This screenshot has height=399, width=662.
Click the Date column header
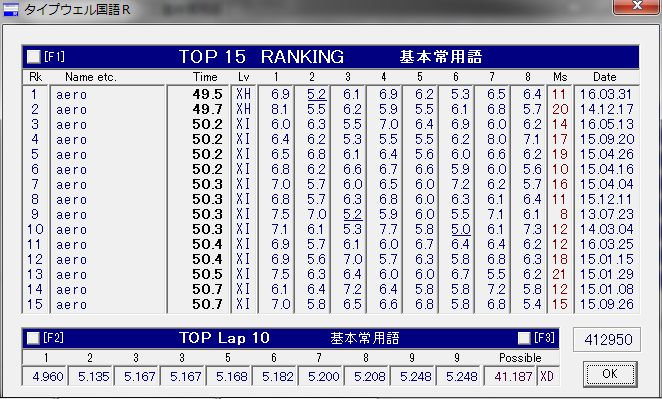[605, 77]
